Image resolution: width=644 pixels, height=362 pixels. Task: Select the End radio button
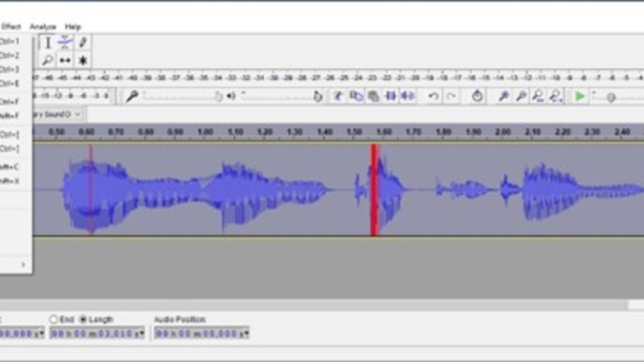point(54,319)
